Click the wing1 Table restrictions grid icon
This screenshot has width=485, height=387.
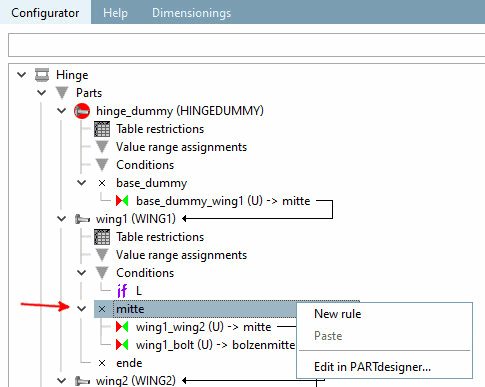tap(102, 237)
